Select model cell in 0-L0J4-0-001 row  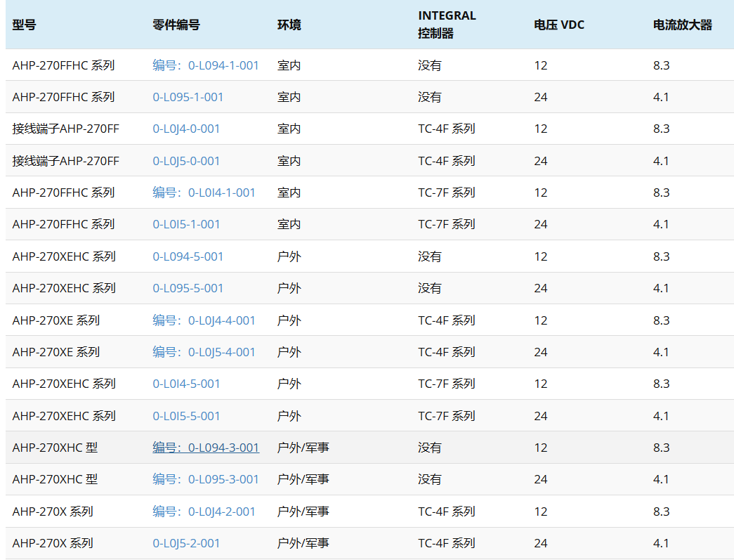coord(65,129)
